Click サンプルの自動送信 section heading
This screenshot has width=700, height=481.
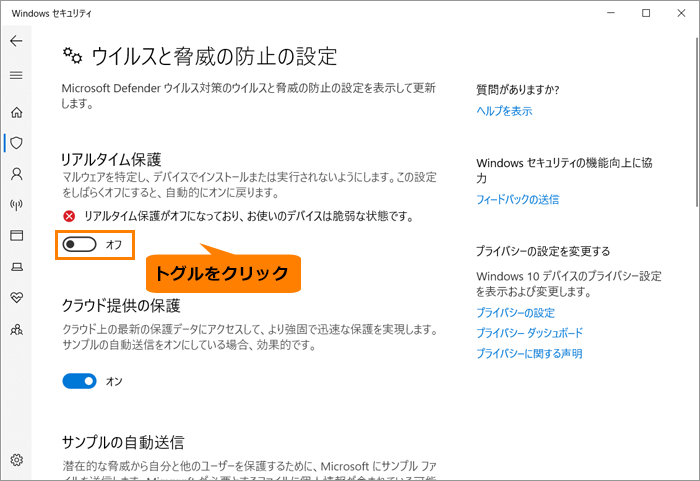(x=123, y=442)
